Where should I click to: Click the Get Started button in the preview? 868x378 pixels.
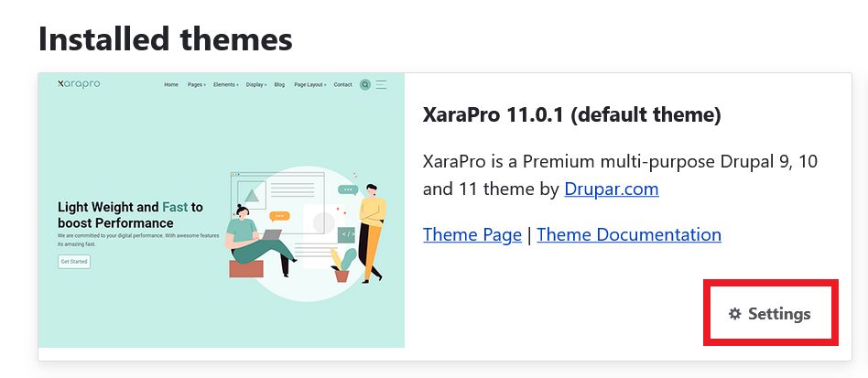(74, 261)
